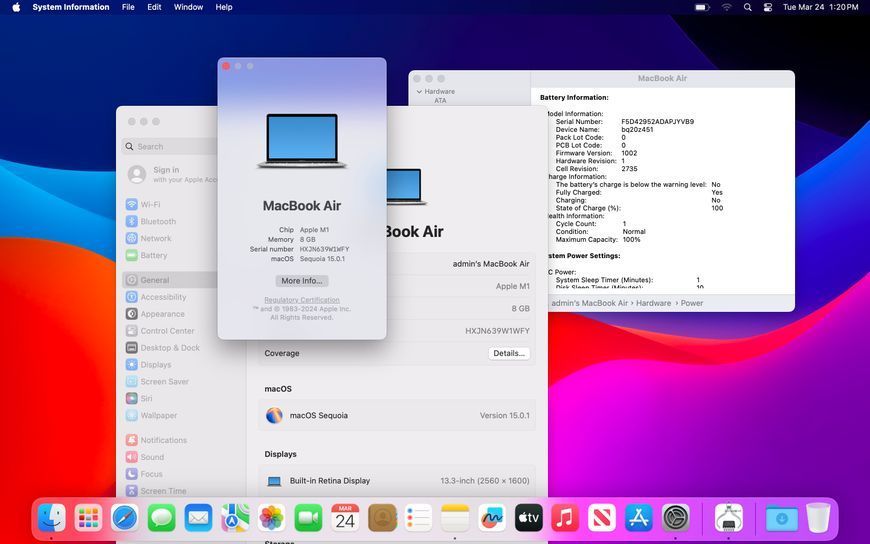Open News app in the Dock
The height and width of the screenshot is (544, 870).
coord(601,517)
